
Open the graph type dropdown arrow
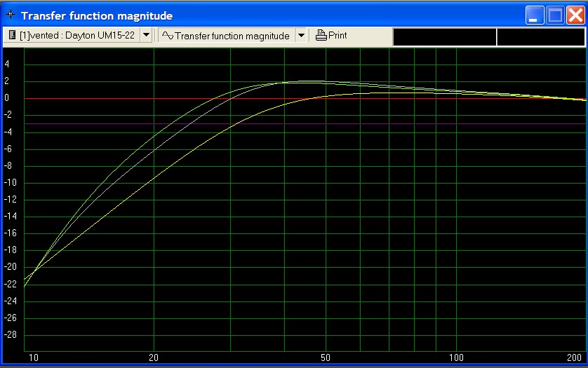pyautogui.click(x=301, y=35)
